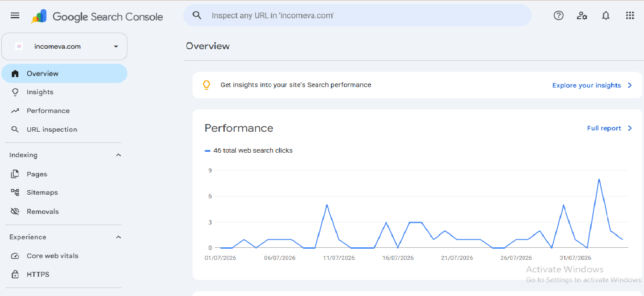Click the 'Get insights into your site's Search performance' text
The height and width of the screenshot is (296, 644).
click(296, 85)
